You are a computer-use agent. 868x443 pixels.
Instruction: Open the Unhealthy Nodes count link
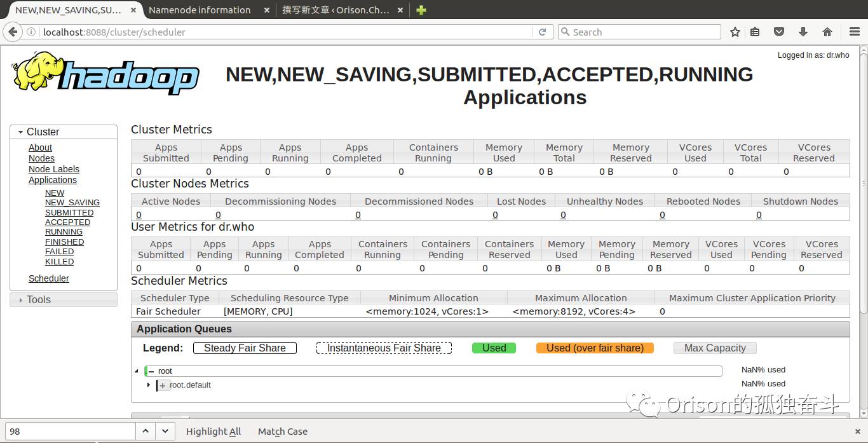pos(563,215)
